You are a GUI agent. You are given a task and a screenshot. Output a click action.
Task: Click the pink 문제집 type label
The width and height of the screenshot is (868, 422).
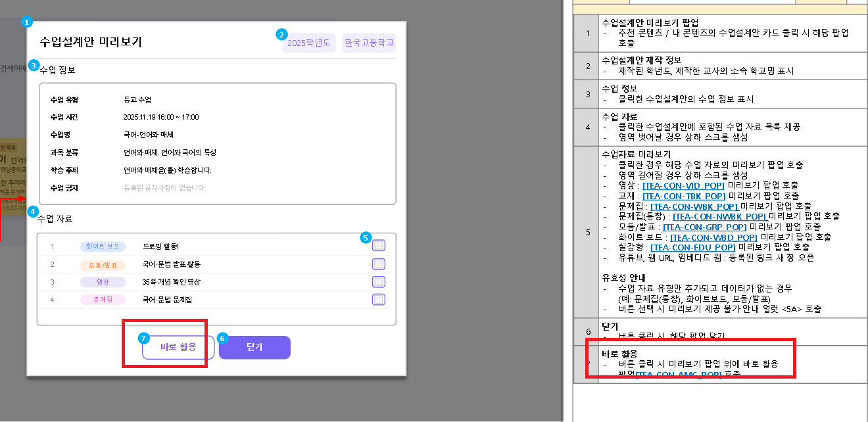tap(103, 300)
